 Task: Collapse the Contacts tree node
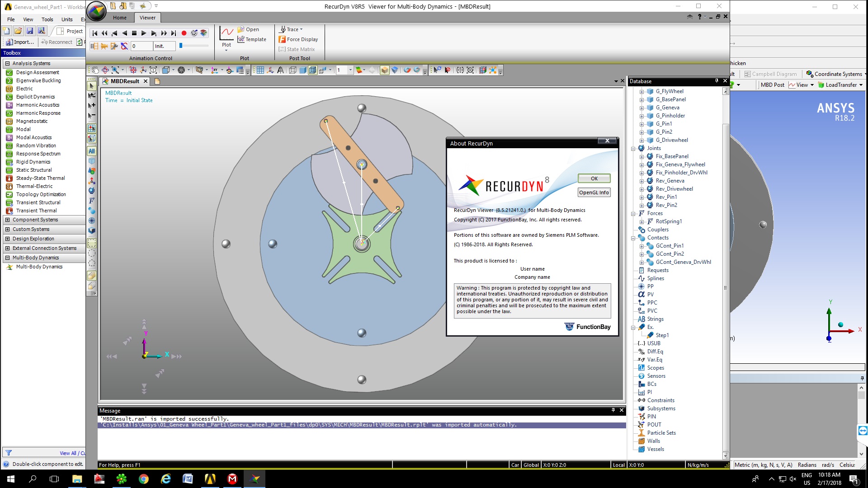click(x=633, y=238)
